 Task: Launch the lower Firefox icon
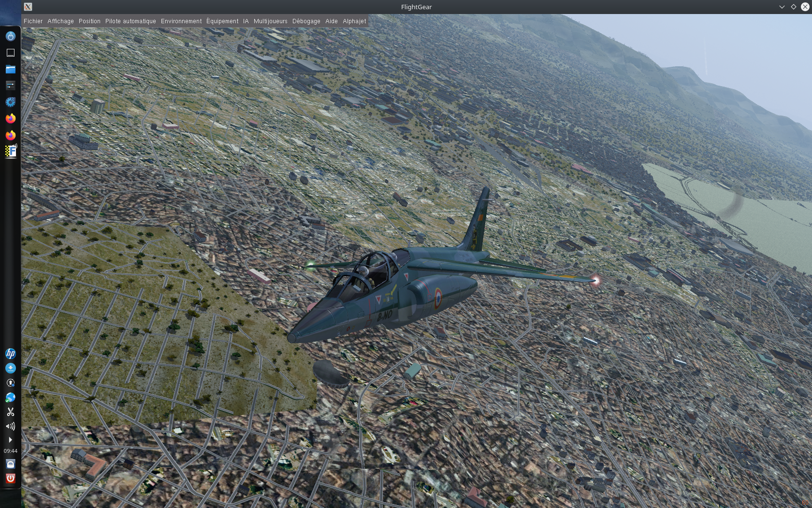pos(10,135)
